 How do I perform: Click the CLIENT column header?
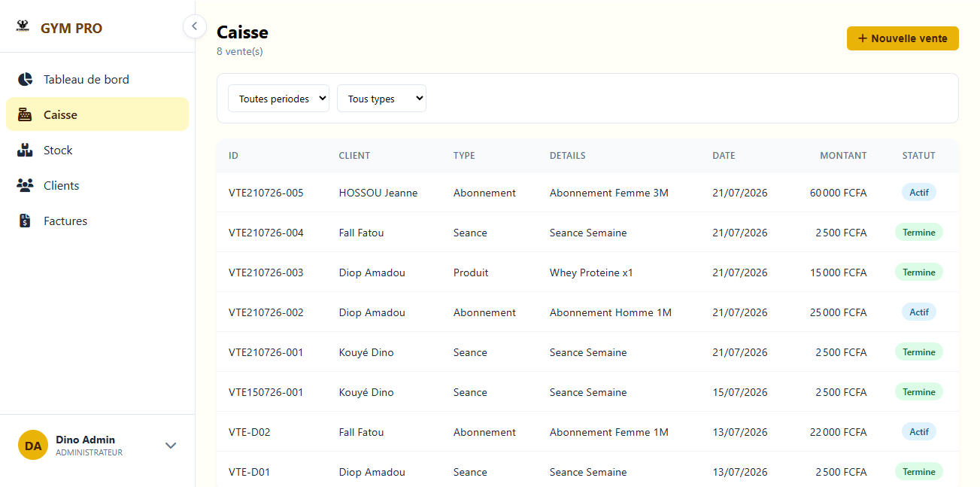(x=354, y=156)
